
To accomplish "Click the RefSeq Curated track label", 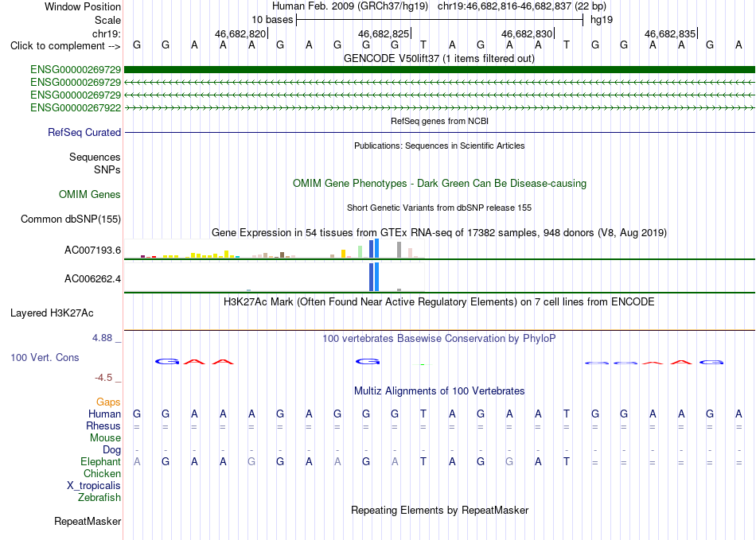I will (x=84, y=133).
